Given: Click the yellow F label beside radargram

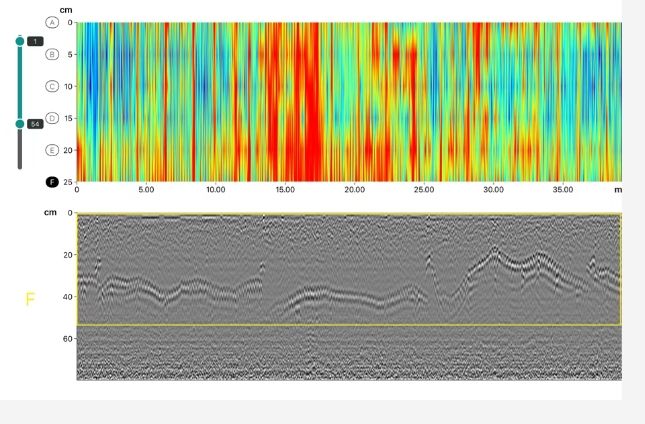Looking at the screenshot, I should pyautogui.click(x=29, y=298).
